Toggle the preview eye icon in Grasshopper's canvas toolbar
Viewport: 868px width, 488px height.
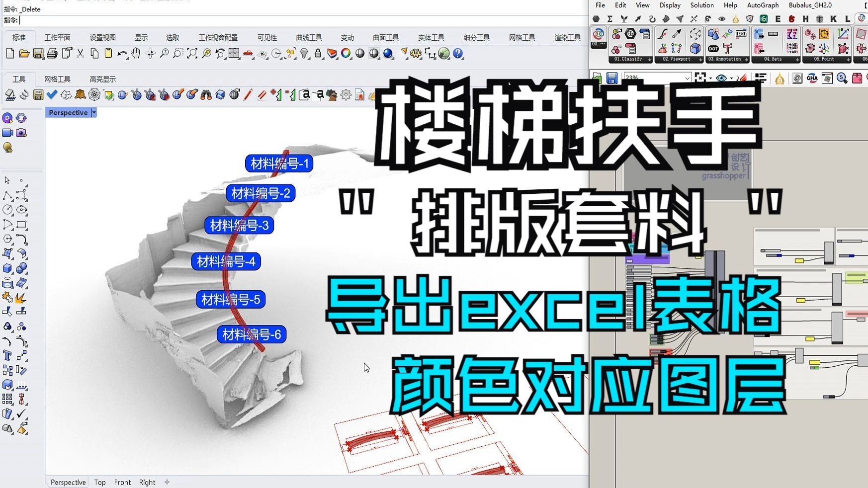pos(721,78)
